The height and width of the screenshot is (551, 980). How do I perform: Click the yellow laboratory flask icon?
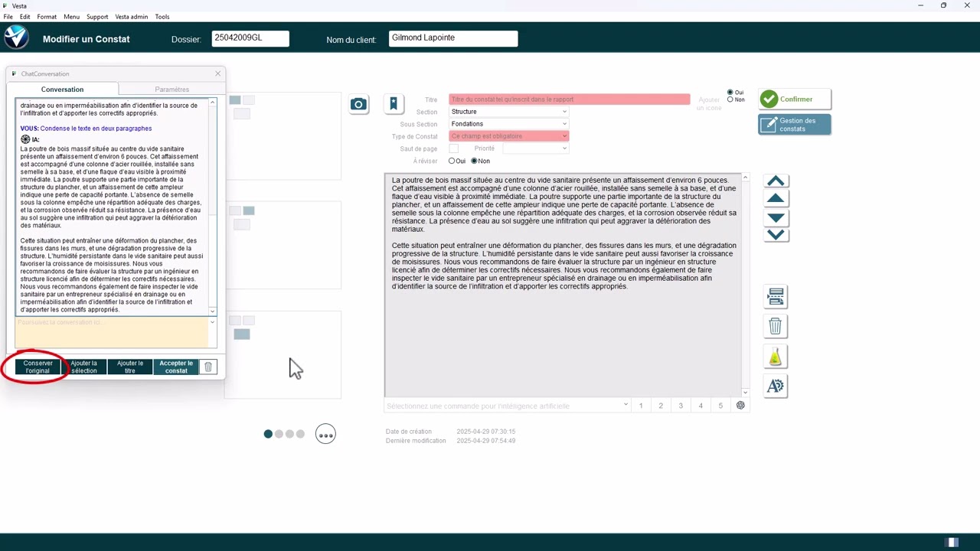tap(776, 357)
